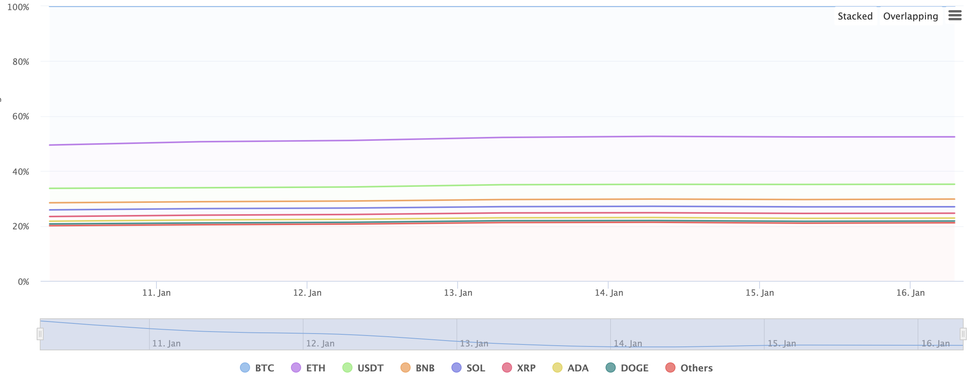
Task: Click the purple ETH line on the chart
Action: pyautogui.click(x=502, y=137)
